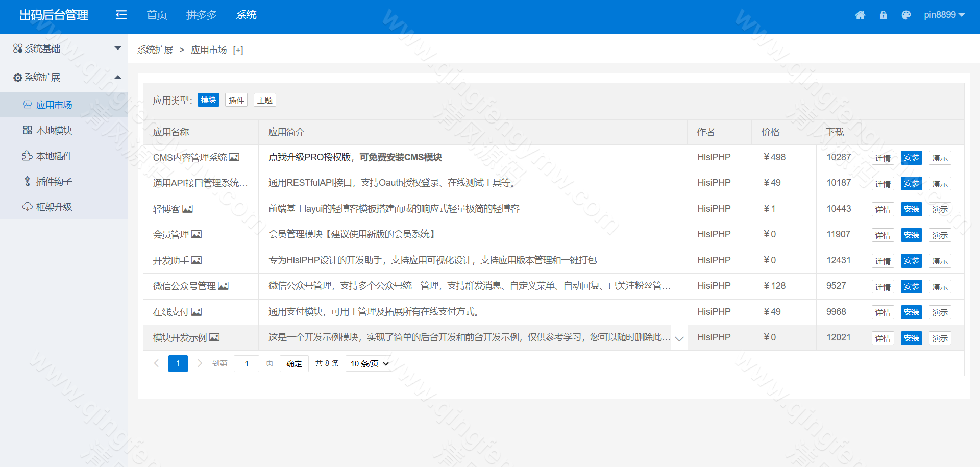
Task: Click the 确定 pagination confirm button
Action: (x=294, y=363)
